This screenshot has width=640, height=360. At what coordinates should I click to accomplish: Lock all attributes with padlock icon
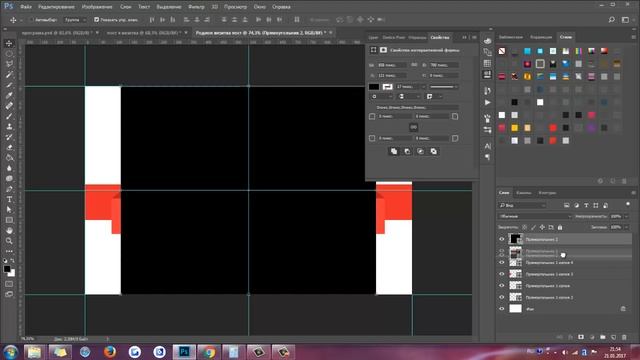pos(560,227)
